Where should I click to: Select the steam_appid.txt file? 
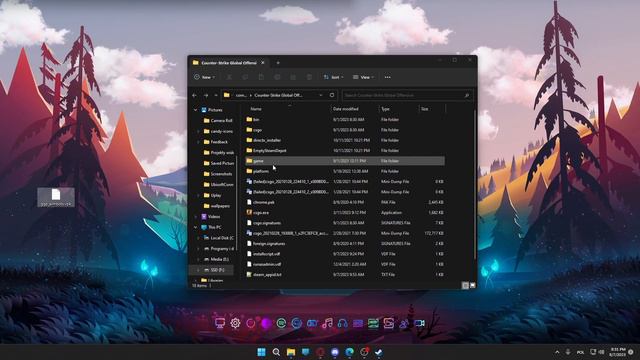coord(264,275)
